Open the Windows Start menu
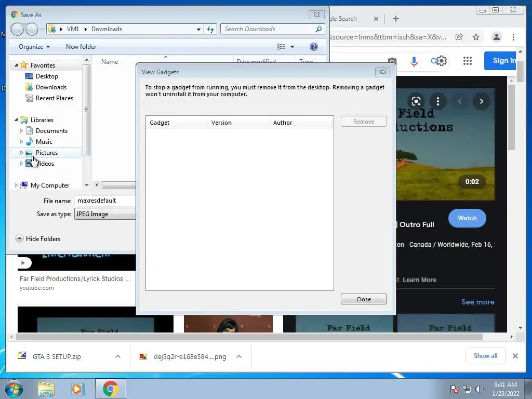532x399 pixels. coord(14,389)
